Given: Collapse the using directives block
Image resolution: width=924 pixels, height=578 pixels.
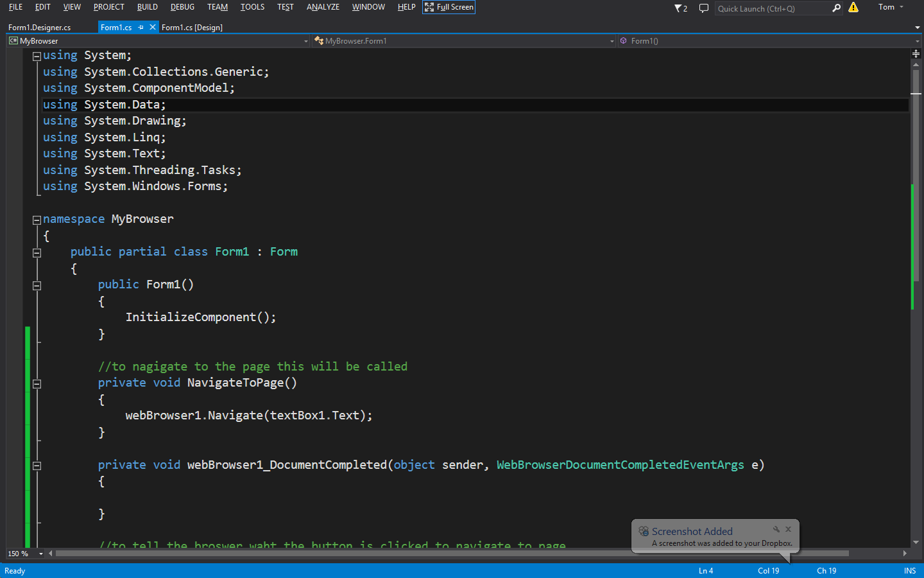Looking at the screenshot, I should click(37, 56).
